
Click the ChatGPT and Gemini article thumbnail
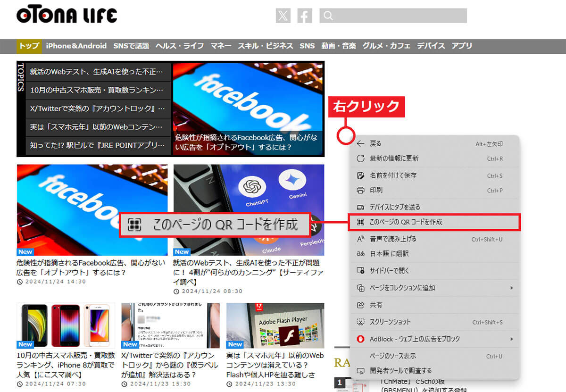click(249, 210)
